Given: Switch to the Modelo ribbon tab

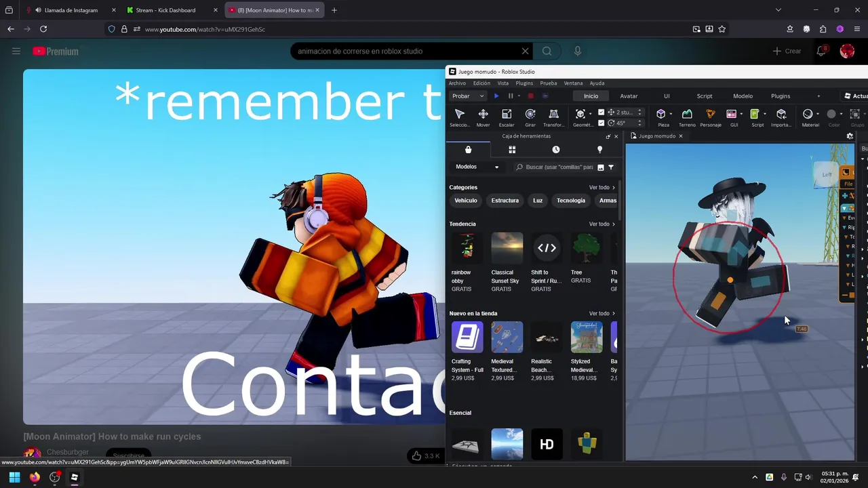Looking at the screenshot, I should click(743, 96).
